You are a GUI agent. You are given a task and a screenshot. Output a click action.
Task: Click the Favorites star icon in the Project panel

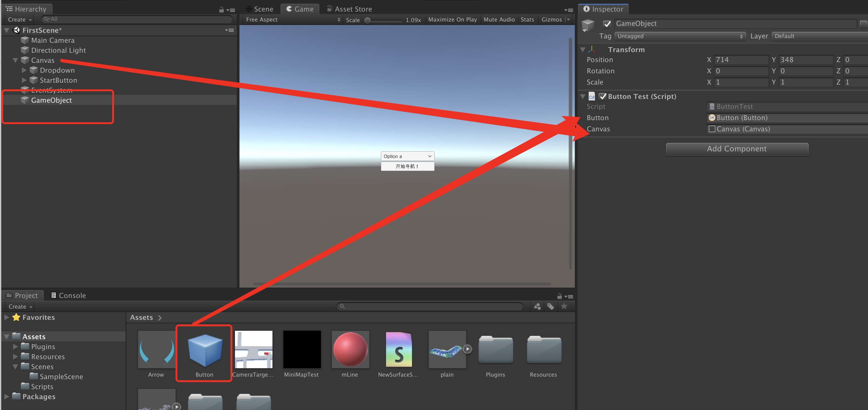click(16, 317)
